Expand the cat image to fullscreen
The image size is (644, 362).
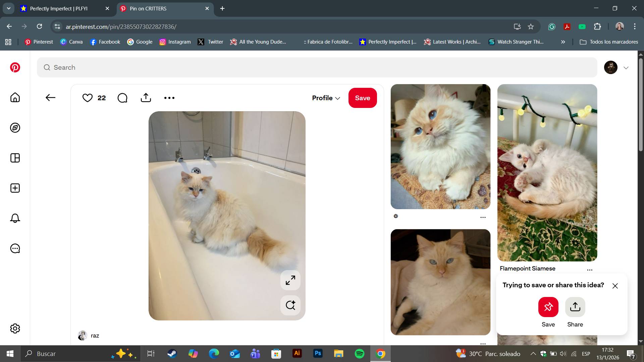point(290,280)
